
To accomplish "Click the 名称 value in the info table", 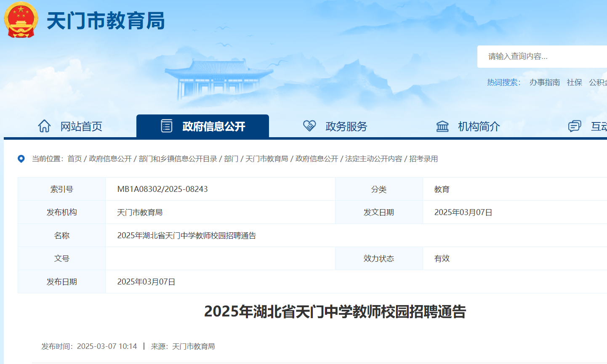I will (x=186, y=236).
